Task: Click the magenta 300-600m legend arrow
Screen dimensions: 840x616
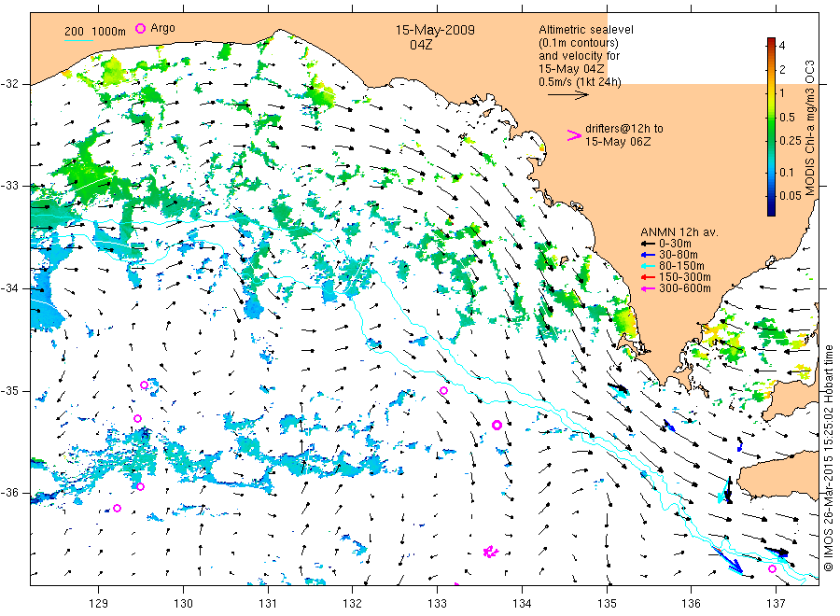Action: (x=648, y=288)
